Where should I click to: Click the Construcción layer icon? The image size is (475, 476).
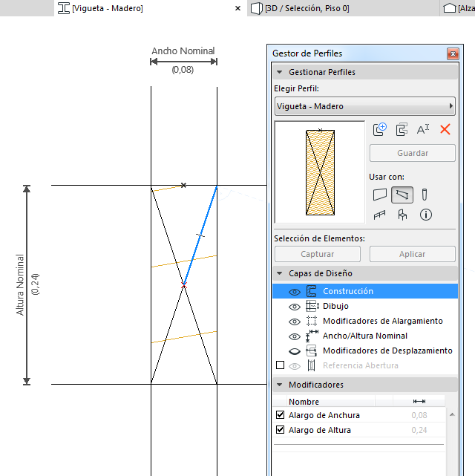312,291
